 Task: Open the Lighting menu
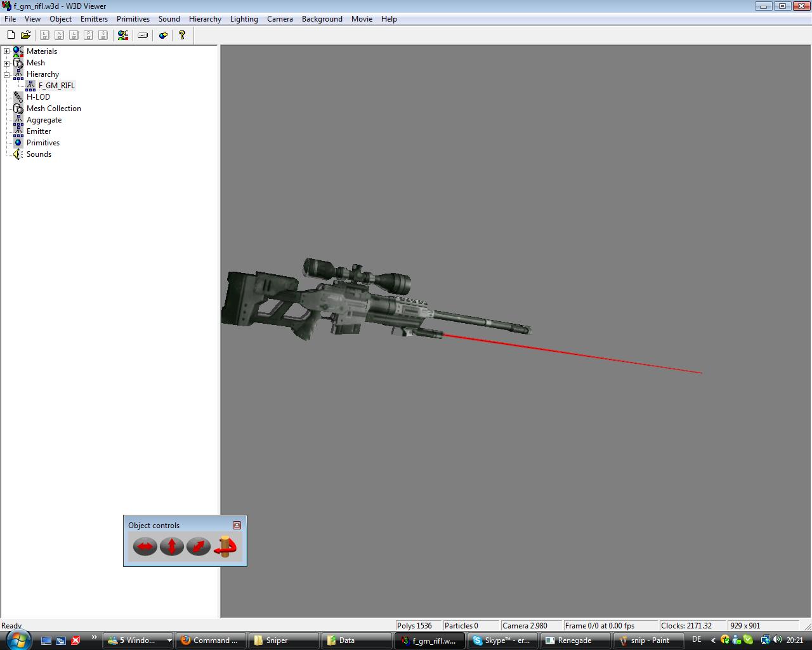tap(244, 19)
